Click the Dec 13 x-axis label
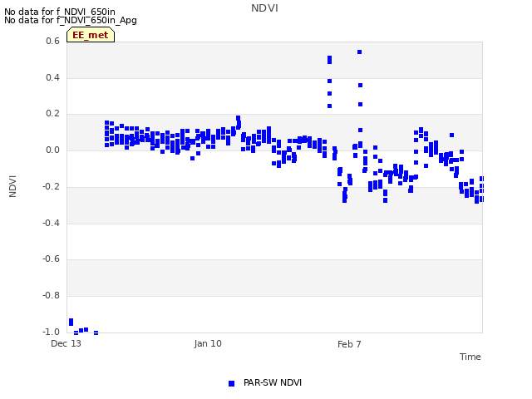Viewport: 532px width, 399px height. [x=66, y=343]
